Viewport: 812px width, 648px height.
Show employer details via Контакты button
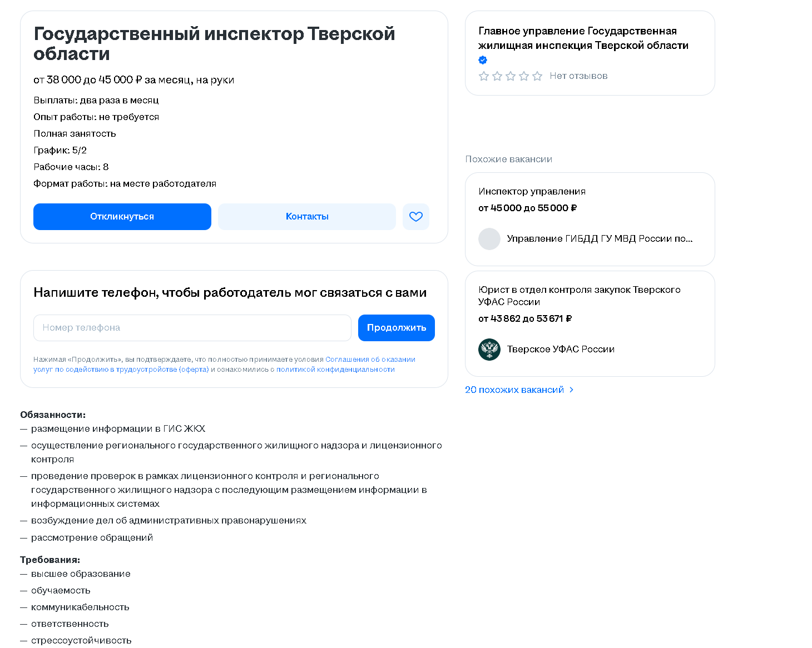(x=307, y=217)
